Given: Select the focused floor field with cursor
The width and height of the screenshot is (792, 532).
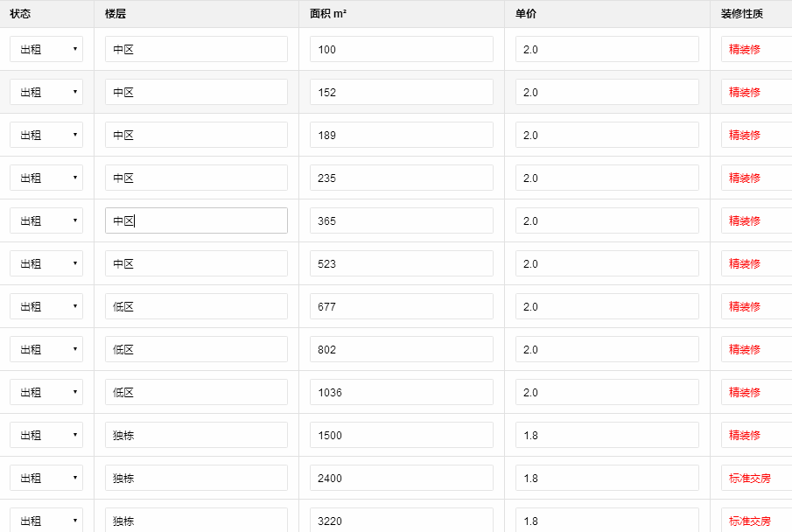Looking at the screenshot, I should (196, 220).
